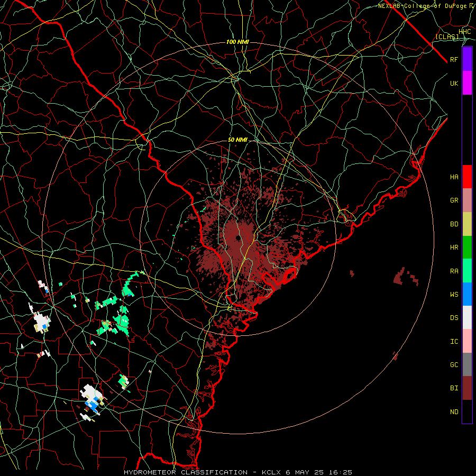
Task: Click the WS legend label
Action: [454, 295]
